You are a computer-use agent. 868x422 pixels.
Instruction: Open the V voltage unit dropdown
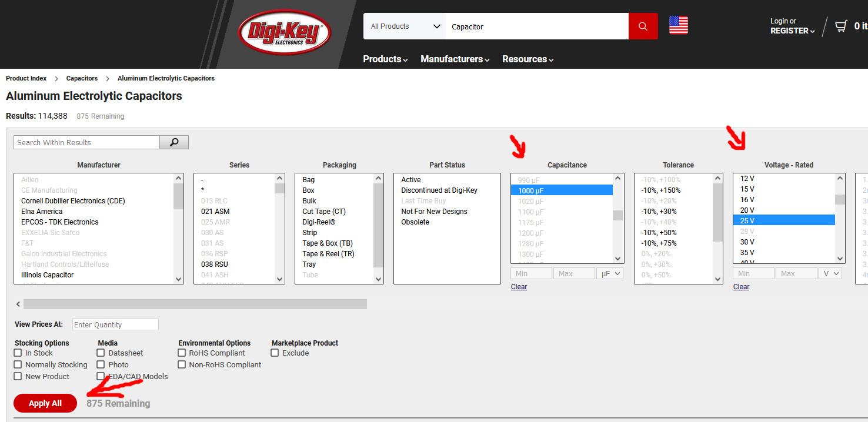pos(830,273)
